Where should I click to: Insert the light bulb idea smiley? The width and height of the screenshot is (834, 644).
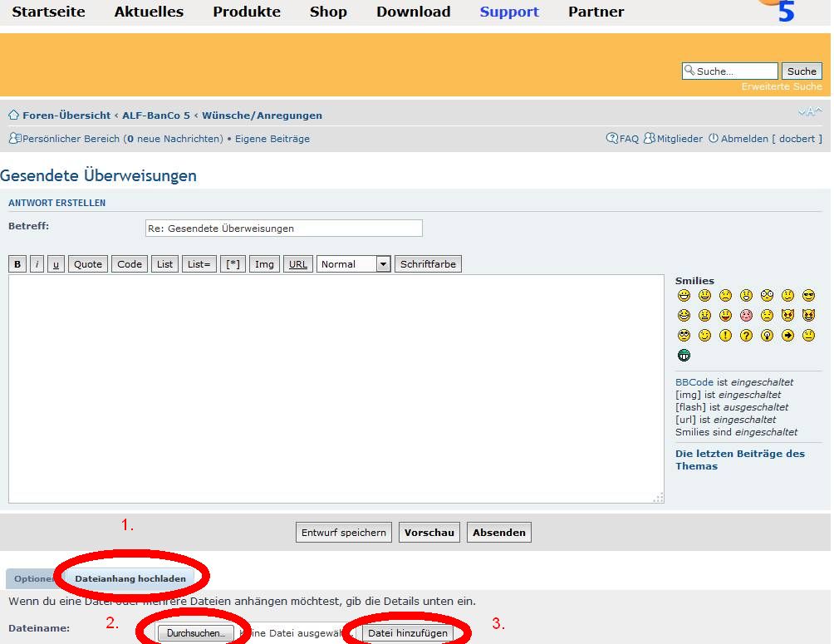[767, 336]
